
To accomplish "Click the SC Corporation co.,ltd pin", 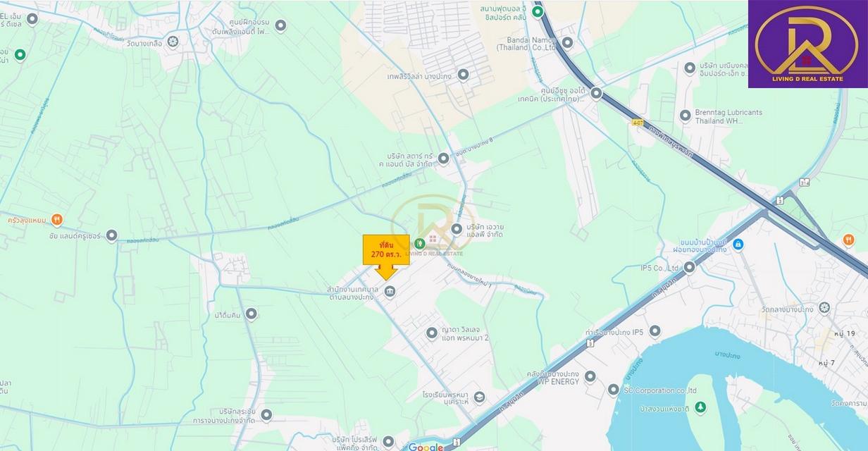I will (x=613, y=390).
